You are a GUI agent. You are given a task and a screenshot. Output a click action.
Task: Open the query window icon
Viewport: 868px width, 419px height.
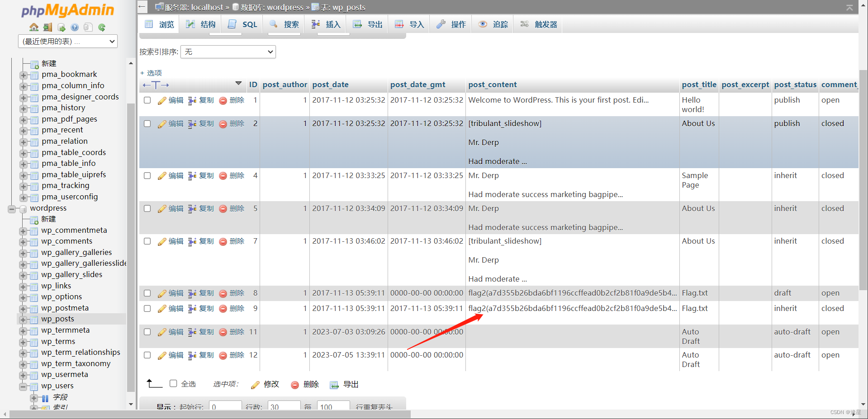point(61,27)
